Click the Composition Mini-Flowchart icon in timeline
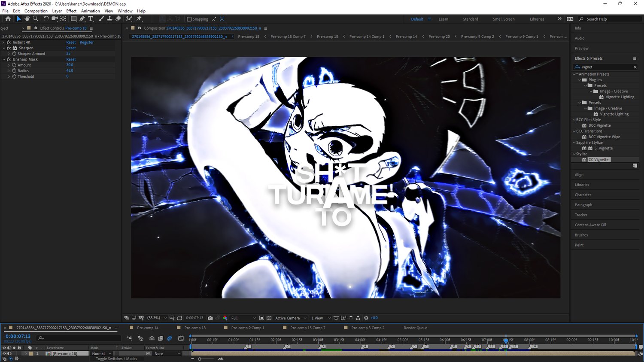Viewport: 644px width, 362px height. [129, 338]
